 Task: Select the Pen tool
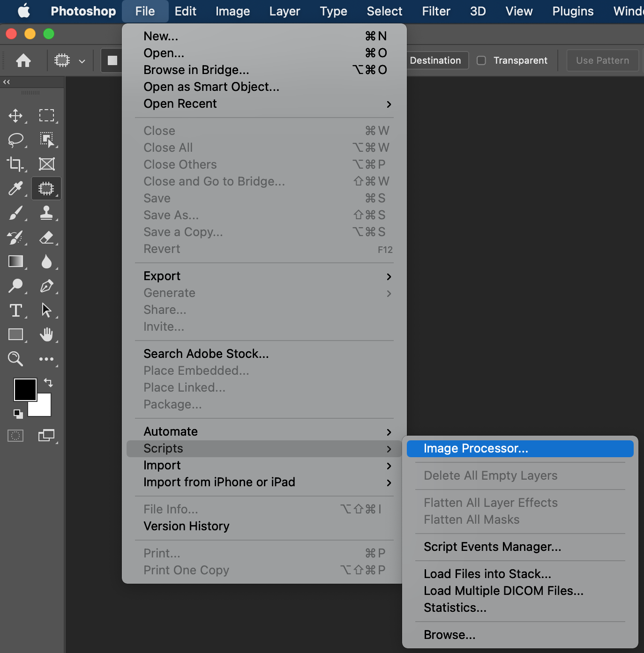[x=46, y=286]
